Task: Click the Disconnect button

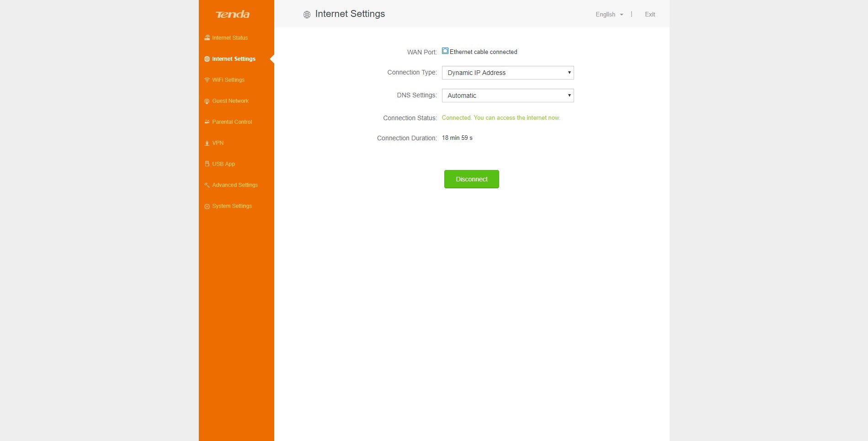Action: (472, 179)
